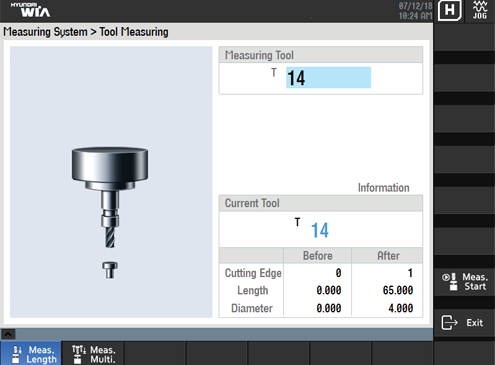Select the Meas. Length softkey
Screen dimensions: 495x365
point(31,353)
